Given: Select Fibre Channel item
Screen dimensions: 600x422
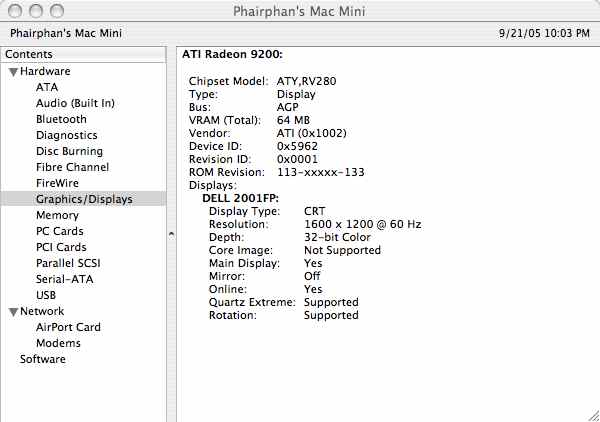Looking at the screenshot, I should [72, 167].
